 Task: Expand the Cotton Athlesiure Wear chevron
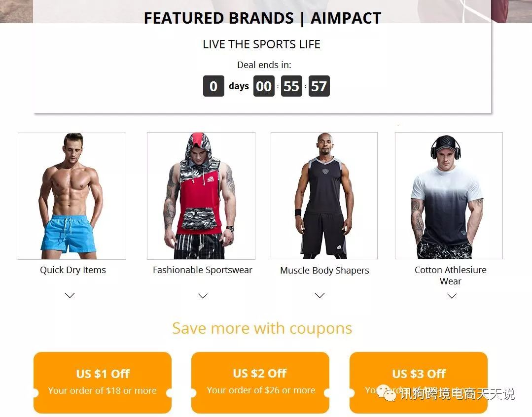(452, 296)
